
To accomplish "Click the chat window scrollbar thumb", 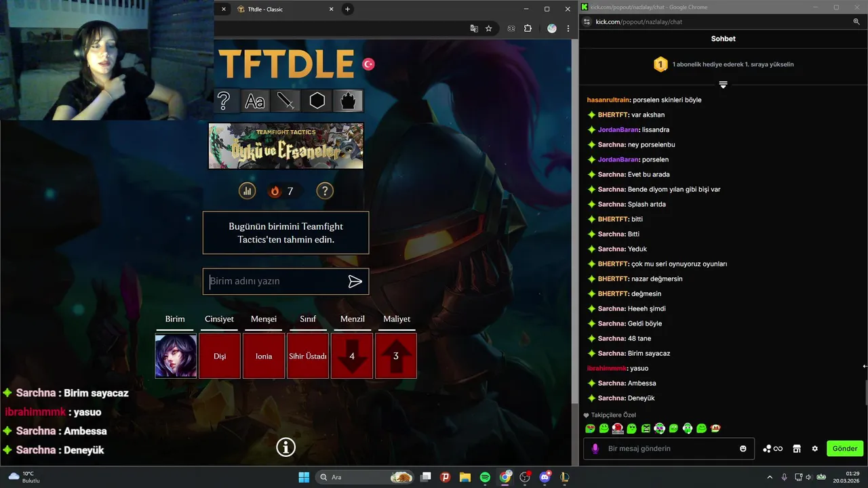I will pyautogui.click(x=865, y=392).
